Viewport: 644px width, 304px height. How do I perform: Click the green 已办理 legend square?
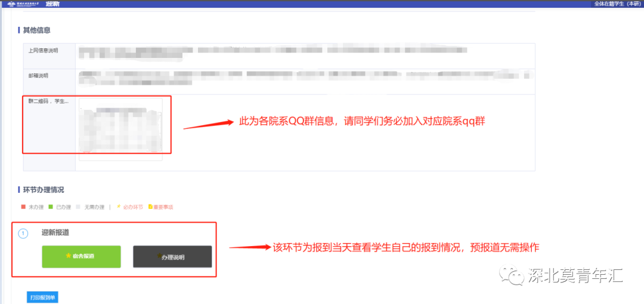pos(51,207)
